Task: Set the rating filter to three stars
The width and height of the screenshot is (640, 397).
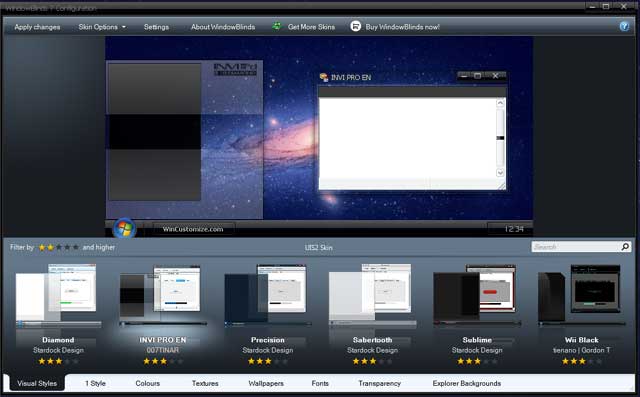Action: (59, 247)
